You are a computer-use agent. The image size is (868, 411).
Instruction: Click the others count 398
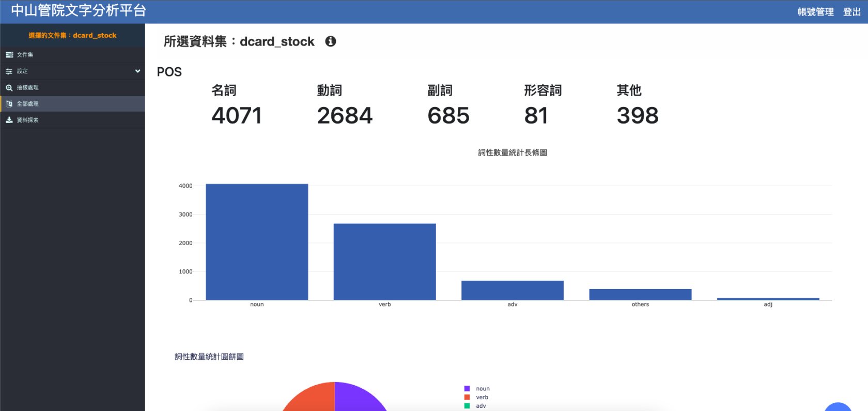(x=638, y=115)
